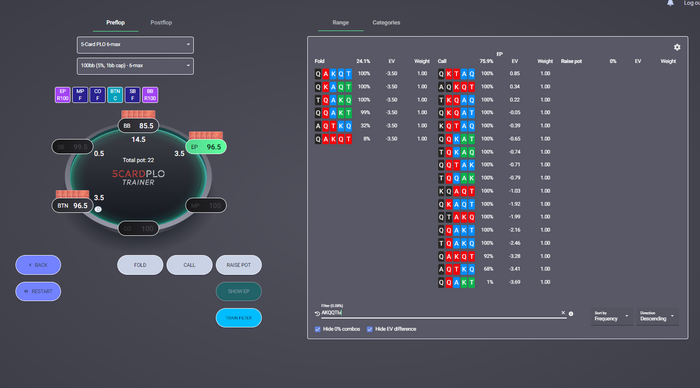
Task: Select the MP F action chip
Action: [80, 95]
